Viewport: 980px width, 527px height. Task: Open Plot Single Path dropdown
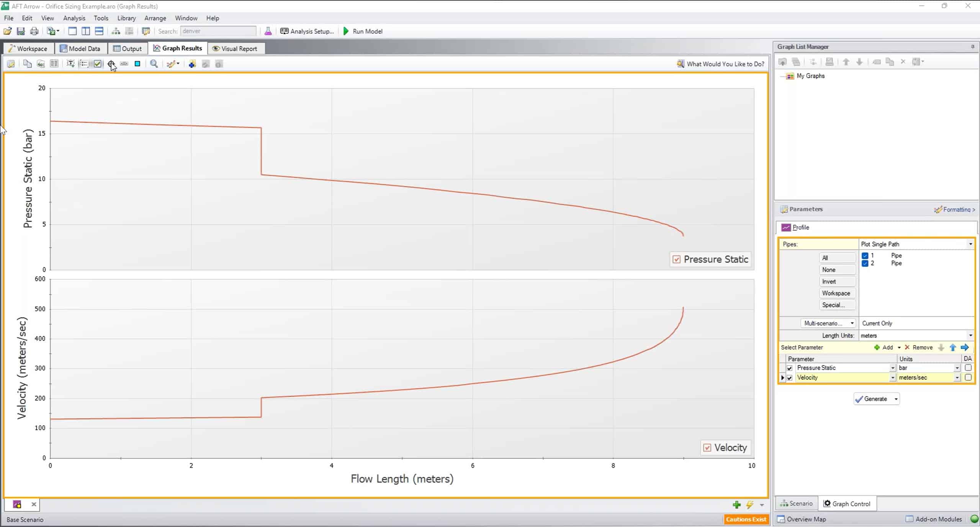pyautogui.click(x=970, y=244)
